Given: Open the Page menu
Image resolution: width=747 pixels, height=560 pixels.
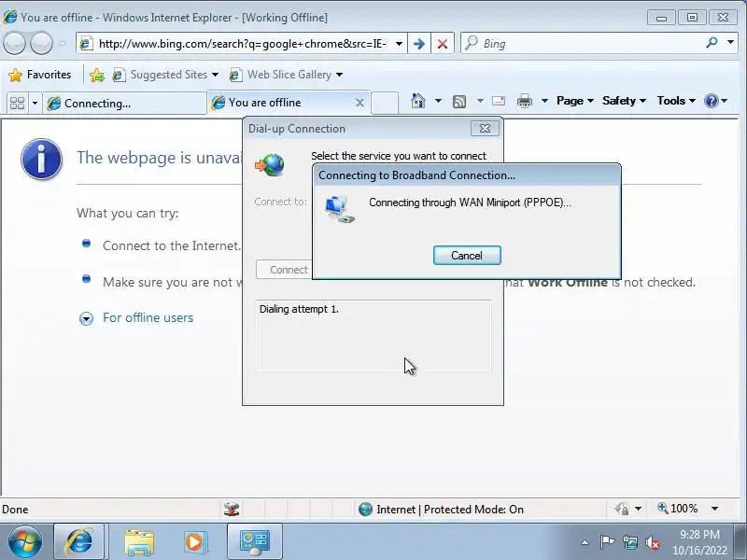Looking at the screenshot, I should pyautogui.click(x=575, y=101).
